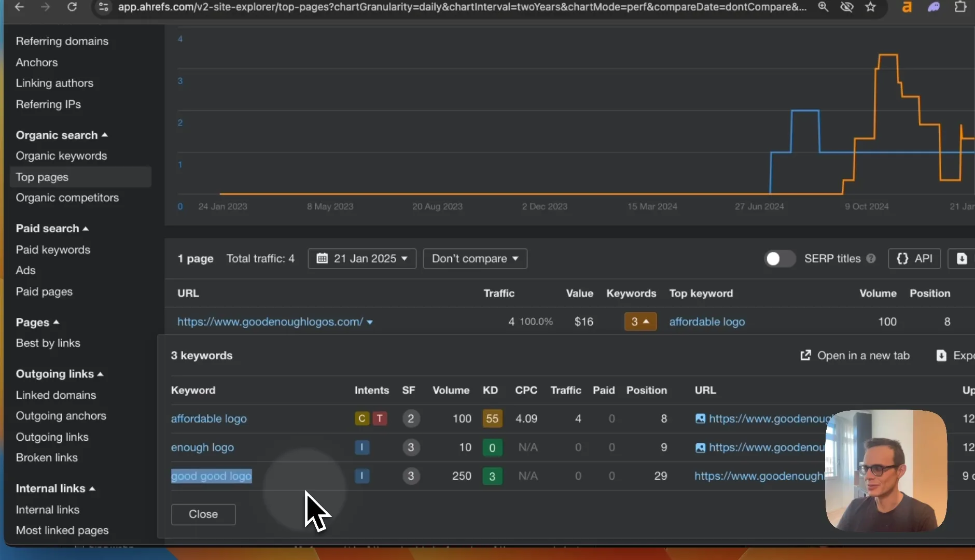Image resolution: width=975 pixels, height=560 pixels.
Task: Collapse the 3 keywords expander badge
Action: (x=640, y=321)
